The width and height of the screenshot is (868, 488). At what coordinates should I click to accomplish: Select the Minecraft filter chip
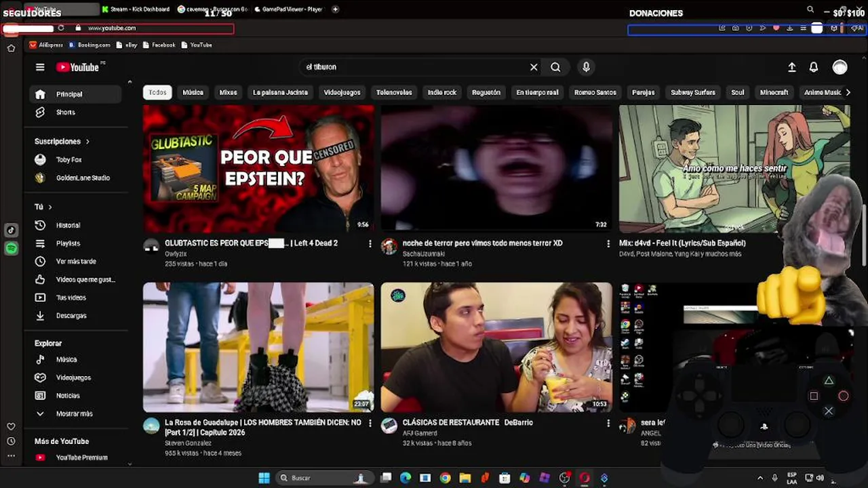[x=774, y=92]
